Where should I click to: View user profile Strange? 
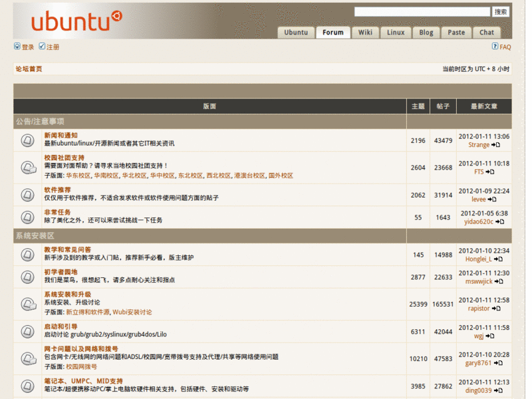click(479, 145)
